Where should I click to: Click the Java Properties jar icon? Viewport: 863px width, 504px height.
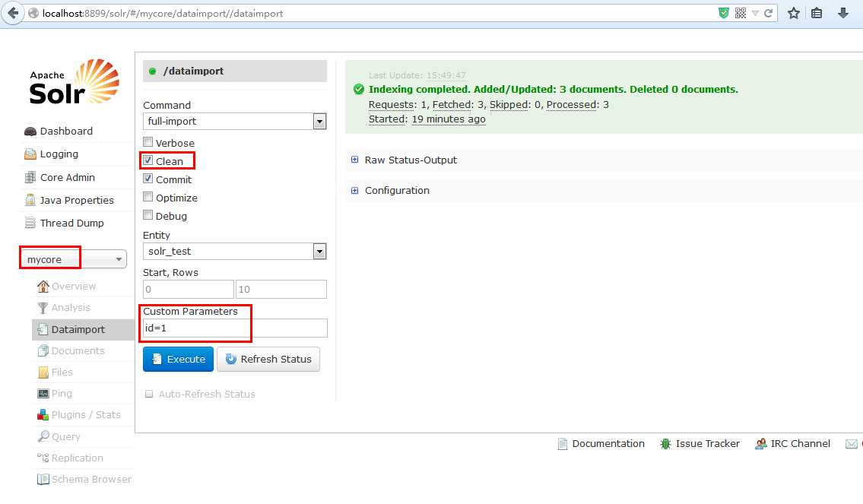pos(30,200)
